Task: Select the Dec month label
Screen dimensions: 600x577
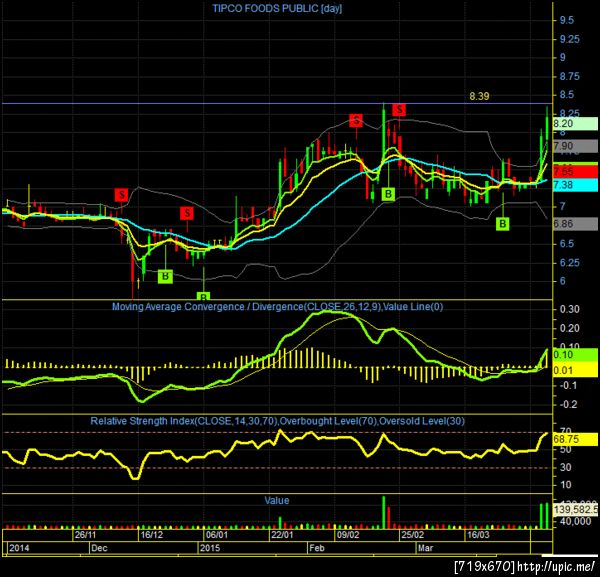Action: [99, 548]
